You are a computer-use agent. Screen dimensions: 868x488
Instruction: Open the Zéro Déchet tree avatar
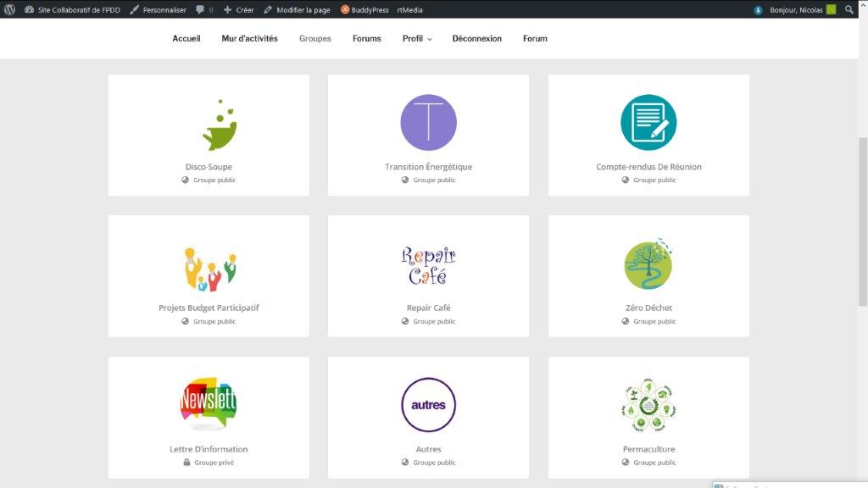pos(648,264)
